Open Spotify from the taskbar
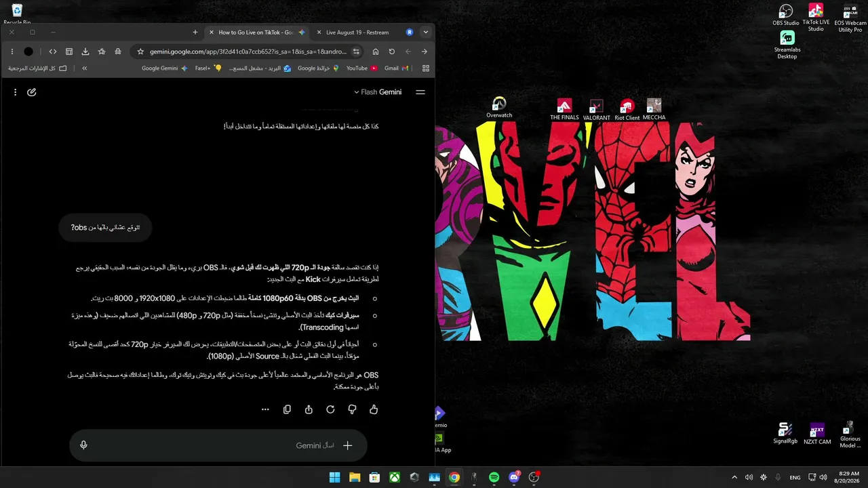Screen dimensions: 868x488 point(494,477)
